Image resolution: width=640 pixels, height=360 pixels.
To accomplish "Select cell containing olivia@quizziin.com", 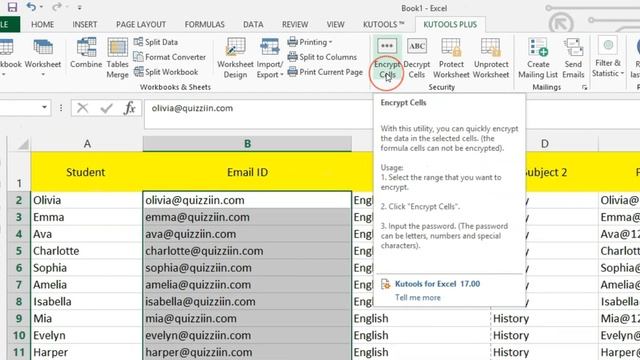I will coord(247,200).
